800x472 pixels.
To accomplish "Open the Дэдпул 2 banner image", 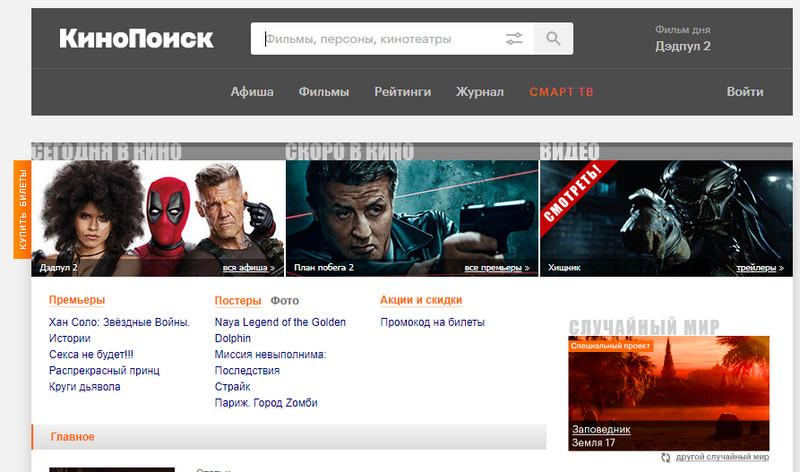I will 158,218.
